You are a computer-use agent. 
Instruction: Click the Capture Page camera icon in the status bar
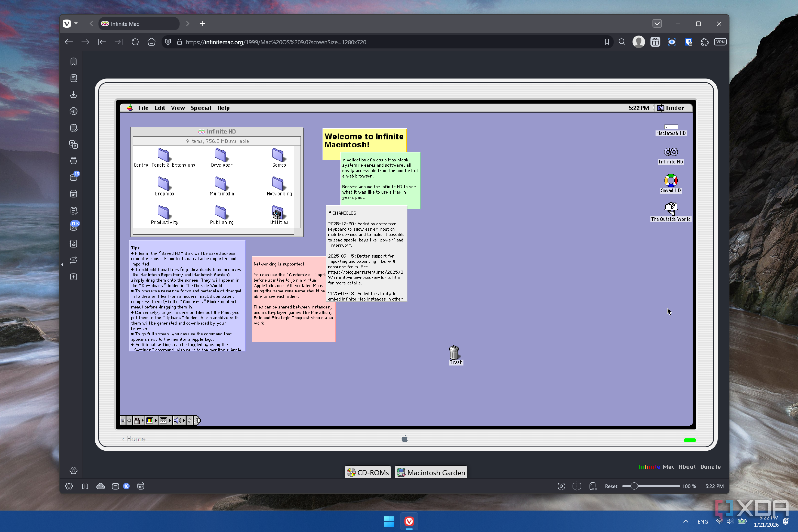[561, 486]
